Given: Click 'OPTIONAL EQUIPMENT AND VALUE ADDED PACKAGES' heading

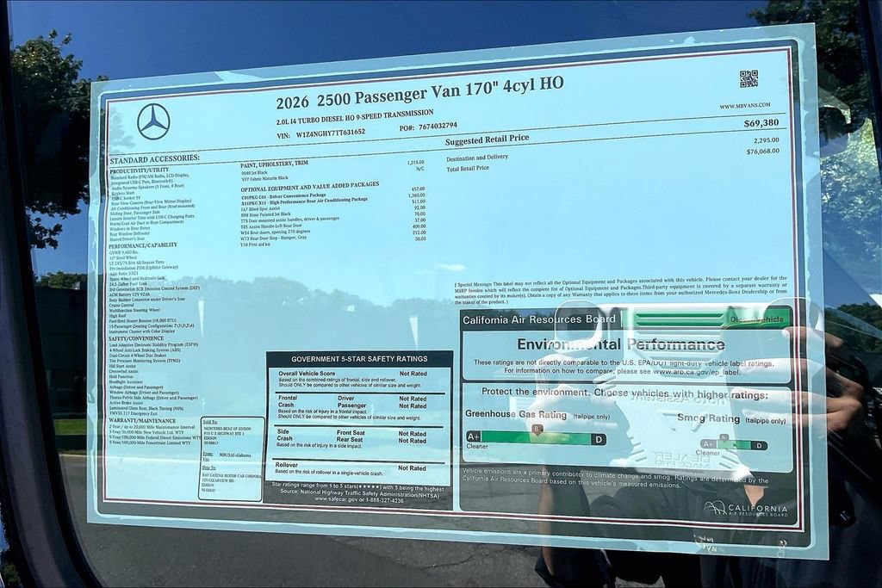Looking at the screenshot, I should (310, 187).
